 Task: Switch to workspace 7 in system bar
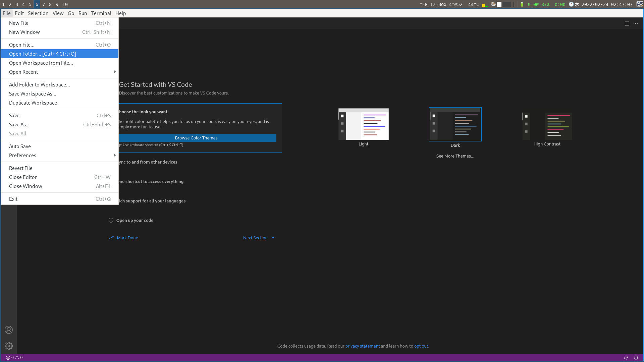pyautogui.click(x=44, y=4)
